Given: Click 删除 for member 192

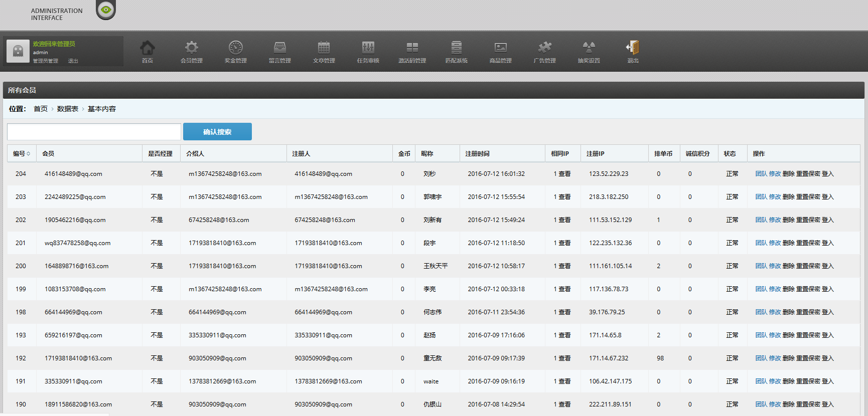Looking at the screenshot, I should (788, 358).
